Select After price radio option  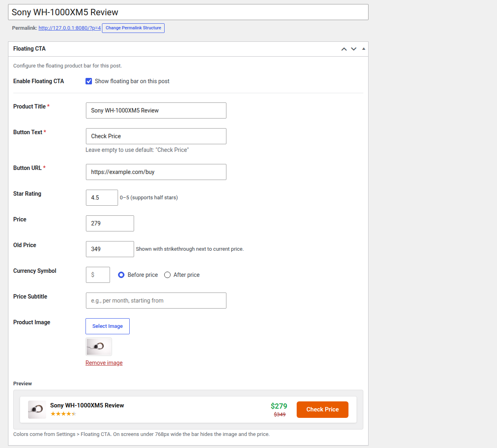167,275
